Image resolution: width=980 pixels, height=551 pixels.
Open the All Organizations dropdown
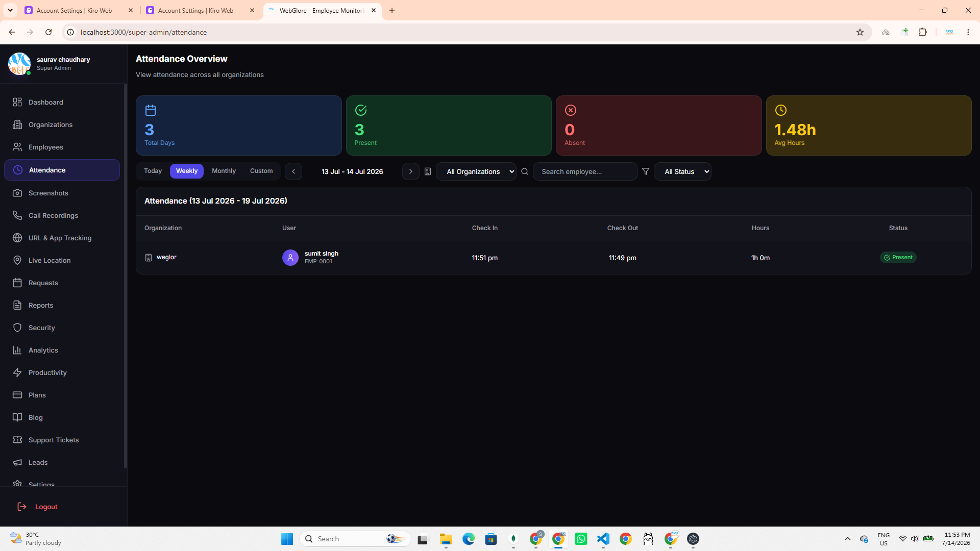pyautogui.click(x=476, y=171)
